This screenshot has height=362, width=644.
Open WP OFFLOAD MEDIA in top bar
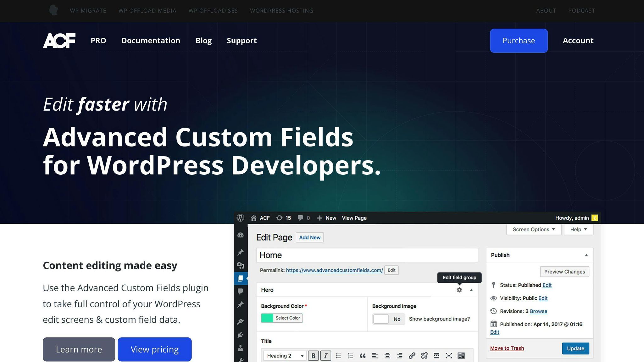coord(147,11)
